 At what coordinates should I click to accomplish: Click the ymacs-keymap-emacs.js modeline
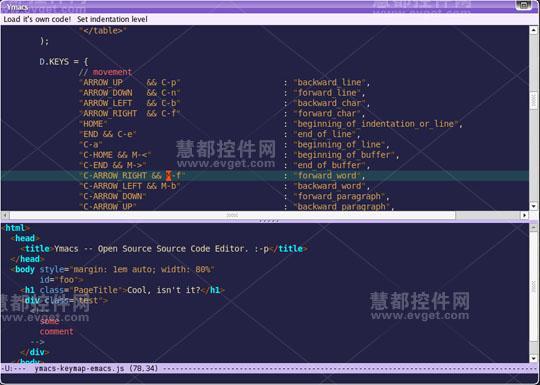point(270,368)
